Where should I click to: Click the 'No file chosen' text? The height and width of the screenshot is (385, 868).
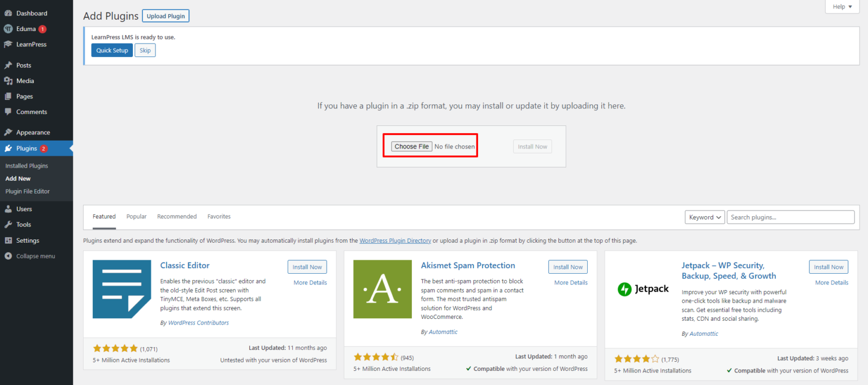(x=455, y=147)
